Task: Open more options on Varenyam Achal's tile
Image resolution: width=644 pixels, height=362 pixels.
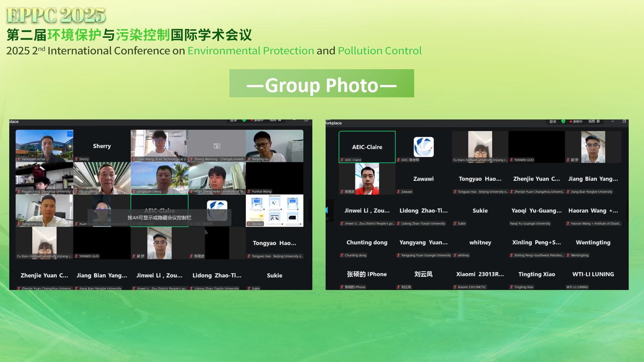Action: [70, 134]
